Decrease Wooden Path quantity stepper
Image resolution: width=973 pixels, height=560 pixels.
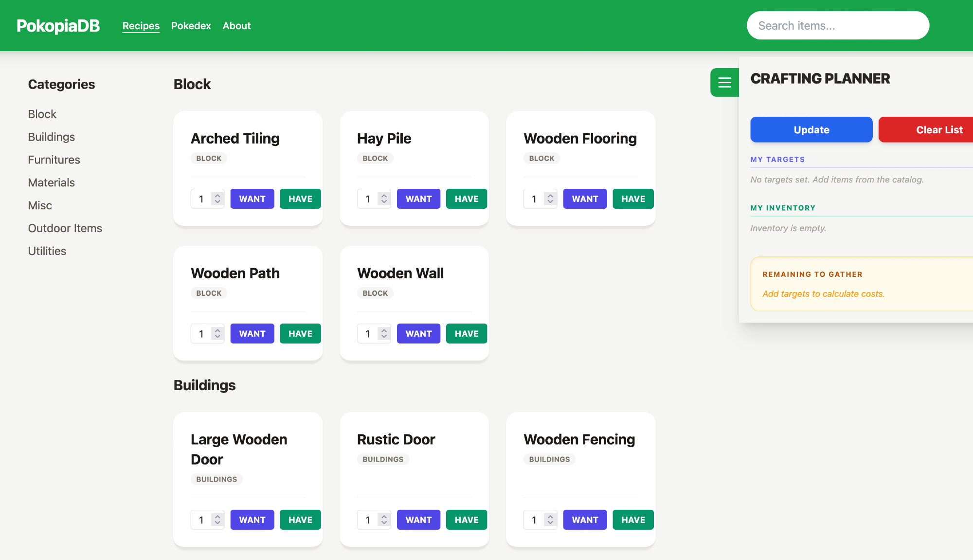point(217,337)
